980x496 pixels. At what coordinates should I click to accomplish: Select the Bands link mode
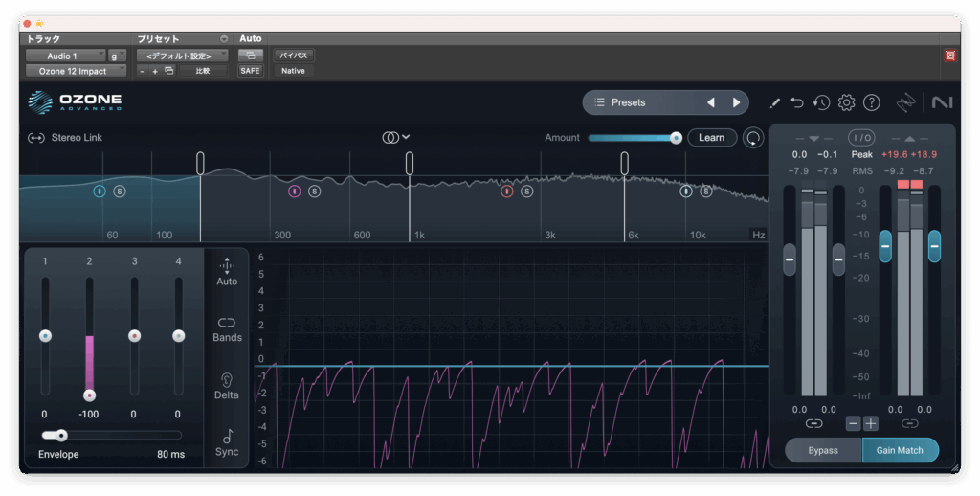(227, 329)
